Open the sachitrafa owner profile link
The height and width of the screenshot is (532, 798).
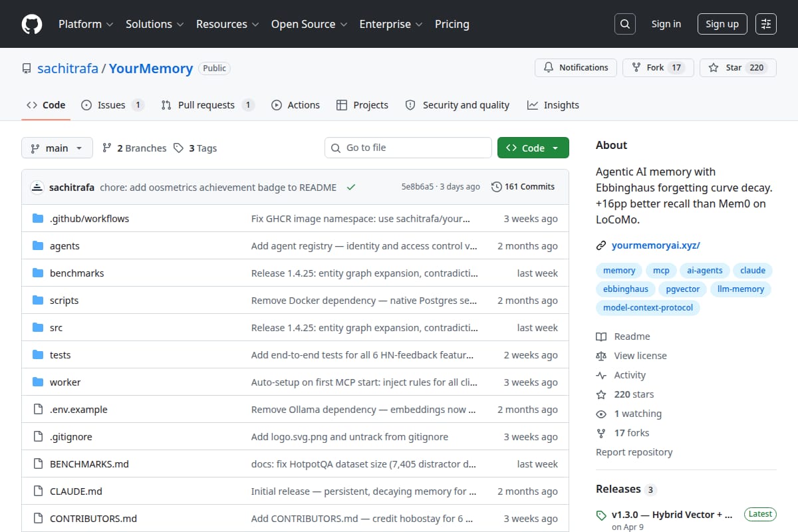click(68, 68)
